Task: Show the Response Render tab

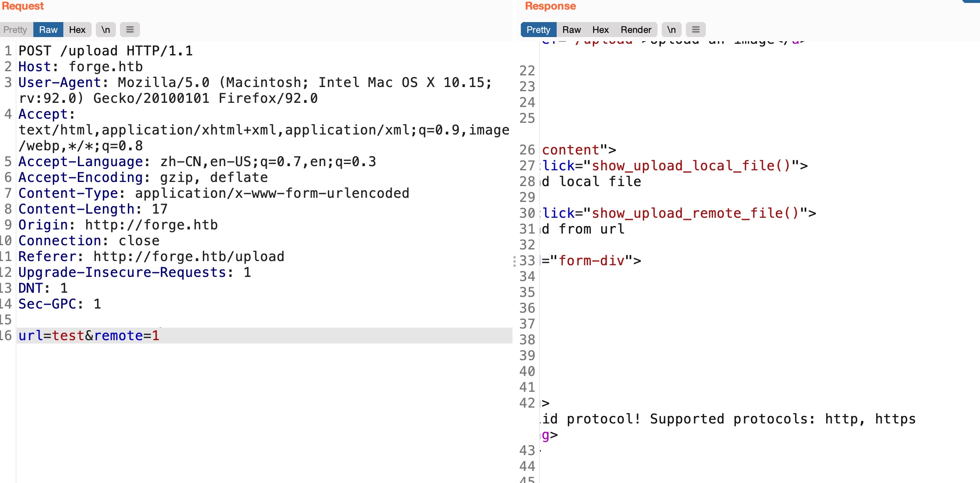Action: pyautogui.click(x=635, y=30)
